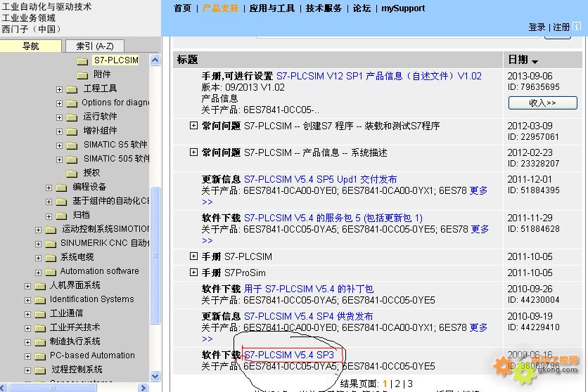The width and height of the screenshot is (588, 392).
Task: Expand 常问问题 产品信息 系统描述 entry
Action: (193, 152)
